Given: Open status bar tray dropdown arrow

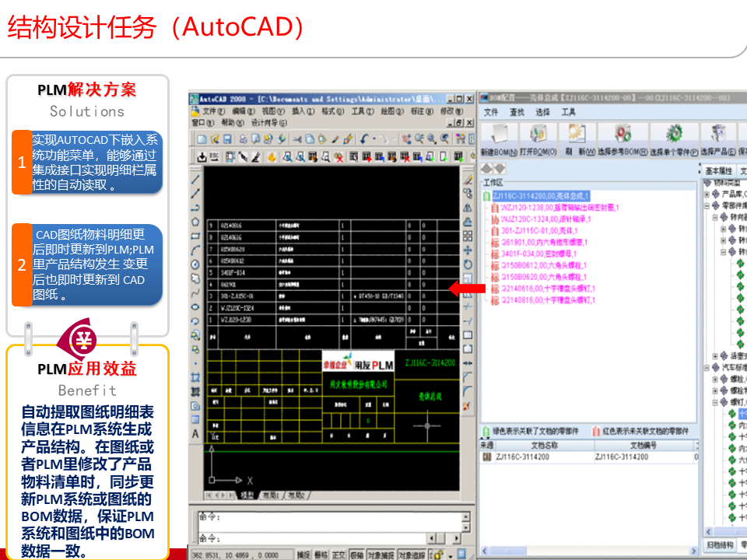Looking at the screenshot, I should (x=451, y=555).
